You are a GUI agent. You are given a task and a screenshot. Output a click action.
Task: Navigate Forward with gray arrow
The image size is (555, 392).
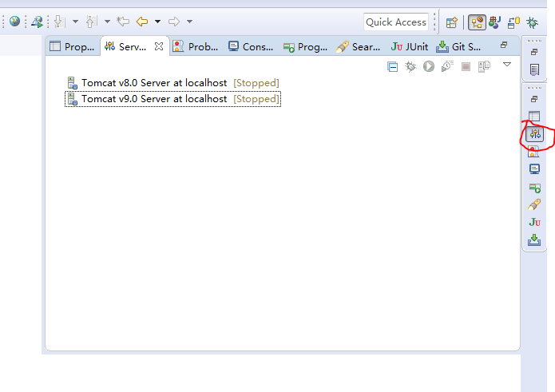point(174,22)
